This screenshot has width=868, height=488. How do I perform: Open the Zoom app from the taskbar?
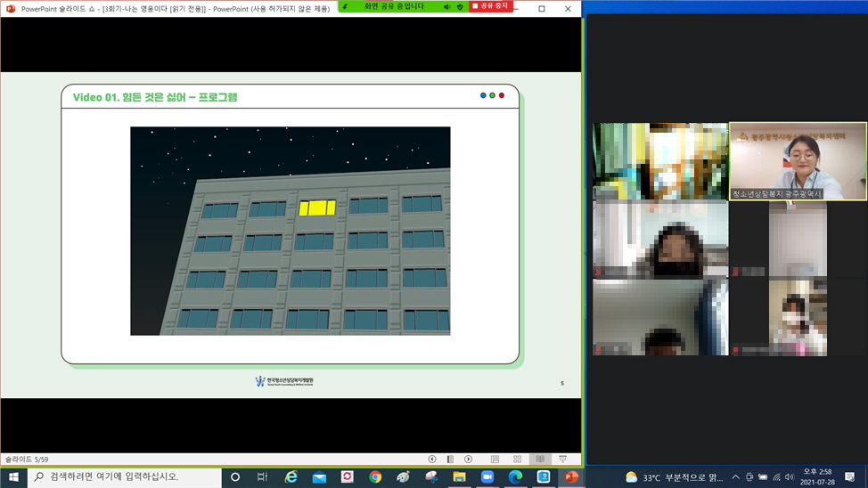(487, 477)
